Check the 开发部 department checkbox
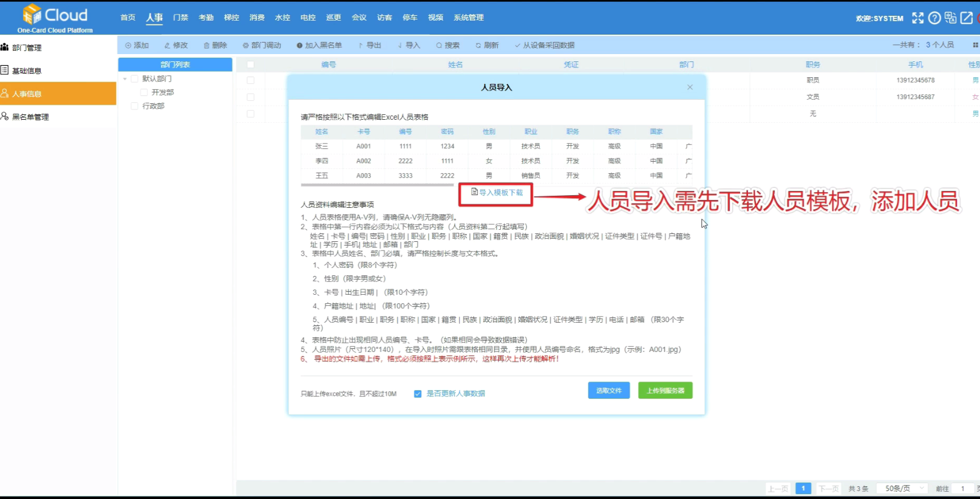980x499 pixels. point(144,92)
